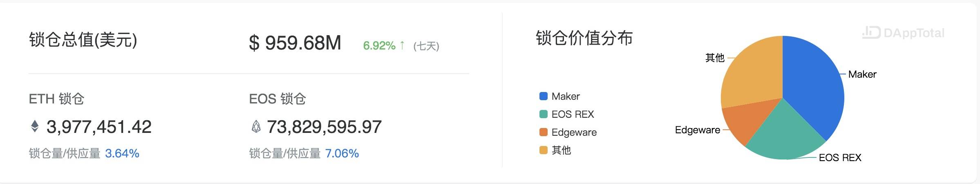Click the yellow 其他 legend swatch
980x184 pixels.
point(544,150)
